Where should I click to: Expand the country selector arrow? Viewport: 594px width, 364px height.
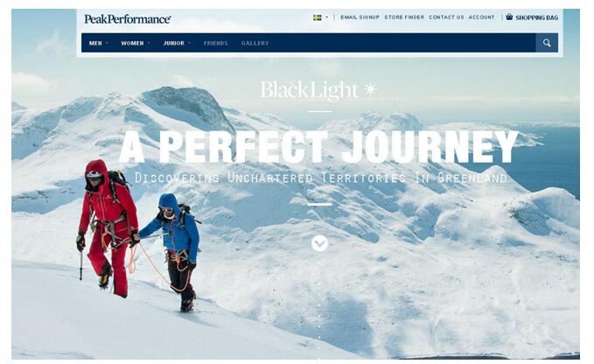327,17
